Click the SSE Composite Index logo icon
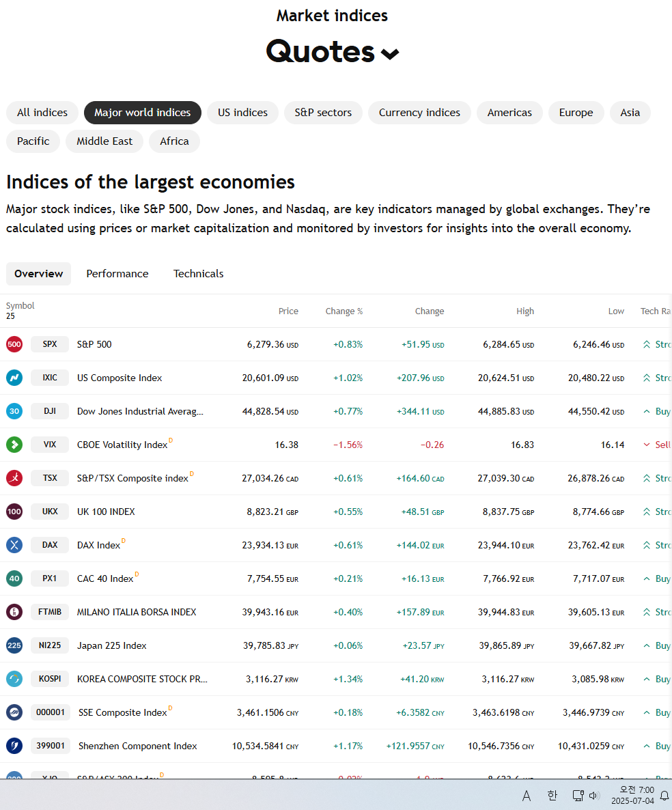672x810 pixels. click(x=14, y=712)
